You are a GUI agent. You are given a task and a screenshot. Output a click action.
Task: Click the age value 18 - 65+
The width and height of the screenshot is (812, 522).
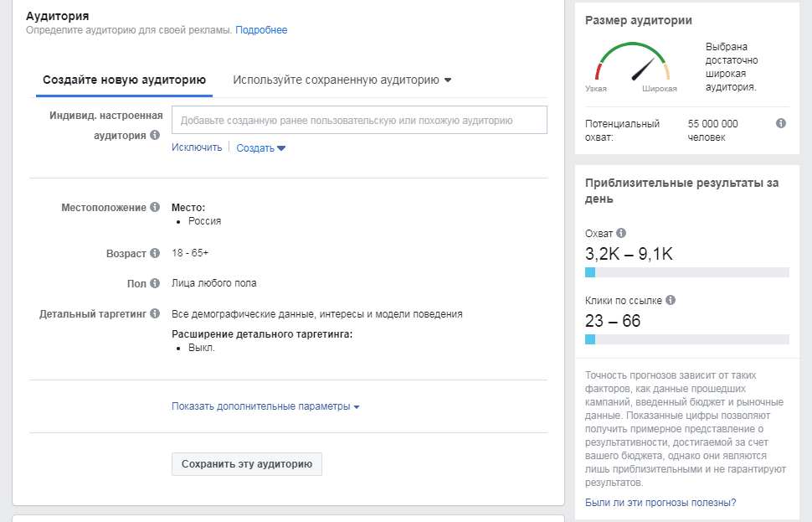pyautogui.click(x=190, y=253)
